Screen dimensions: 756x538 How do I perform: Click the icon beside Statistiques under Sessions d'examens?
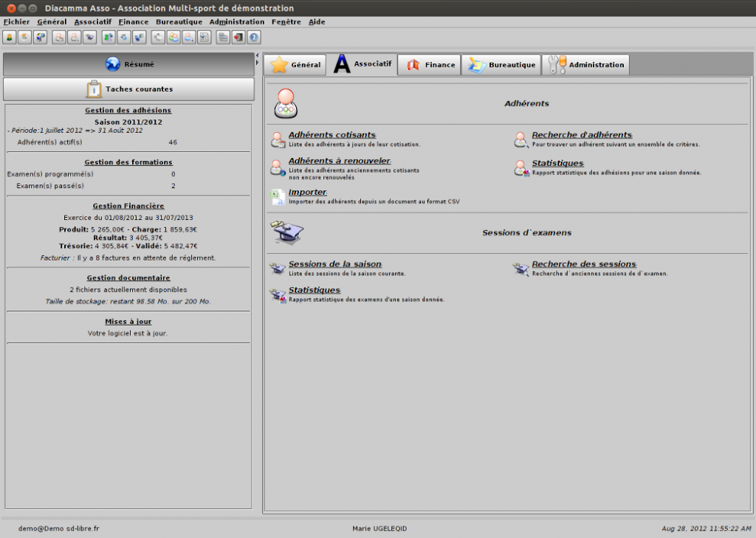coord(278,295)
